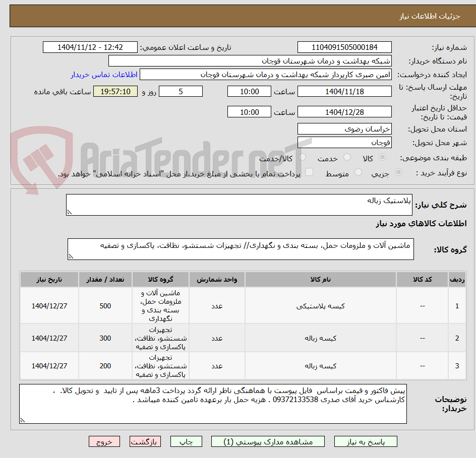Click row number 3 cell

pyautogui.click(x=457, y=366)
